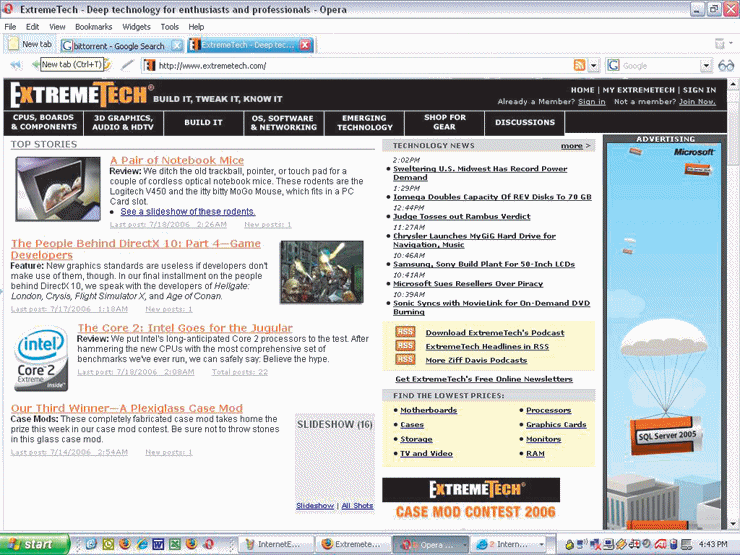740x555 pixels.
Task: Click See a slideshow of these rodents
Action: 187,211
